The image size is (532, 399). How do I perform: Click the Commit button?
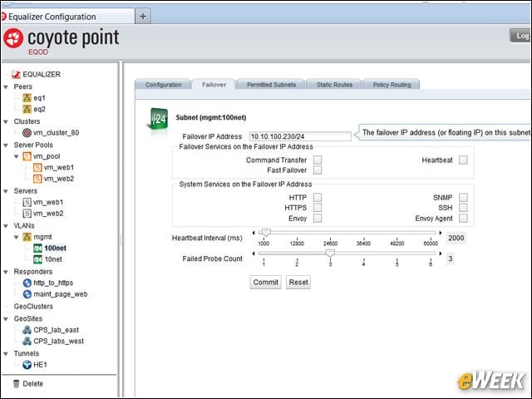click(x=266, y=283)
